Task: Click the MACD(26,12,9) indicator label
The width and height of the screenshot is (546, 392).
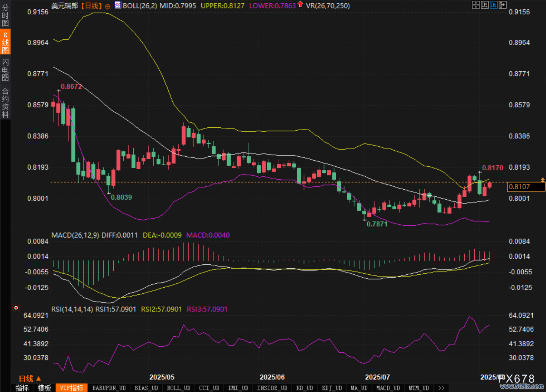Action: (75, 235)
